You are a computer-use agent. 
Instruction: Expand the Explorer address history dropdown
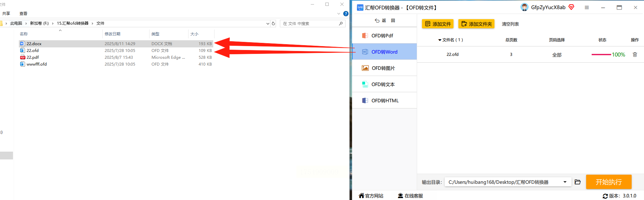(268, 23)
